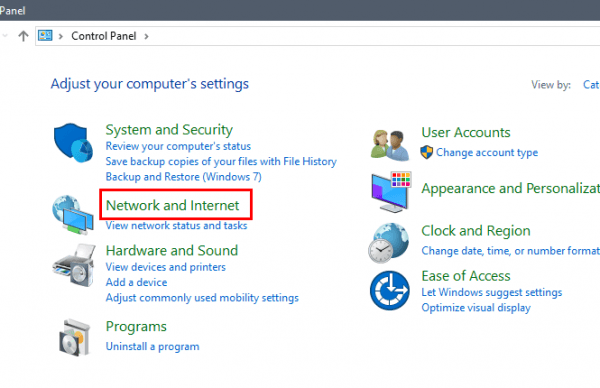600x388 pixels.
Task: Open User Accounts category
Action: point(466,132)
